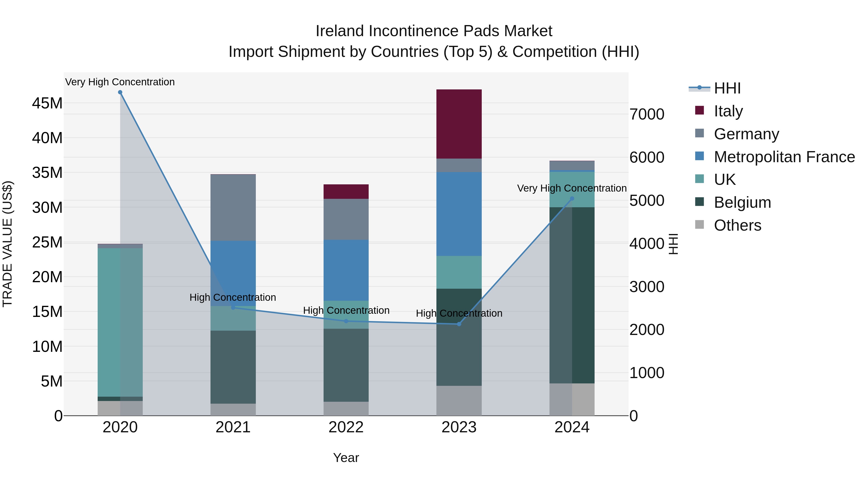
Task: Select the 2022 HHI data point
Action: (346, 321)
